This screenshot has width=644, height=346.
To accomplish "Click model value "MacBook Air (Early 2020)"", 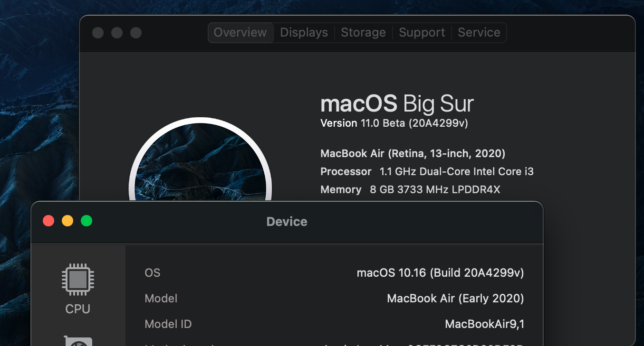I will [456, 299].
